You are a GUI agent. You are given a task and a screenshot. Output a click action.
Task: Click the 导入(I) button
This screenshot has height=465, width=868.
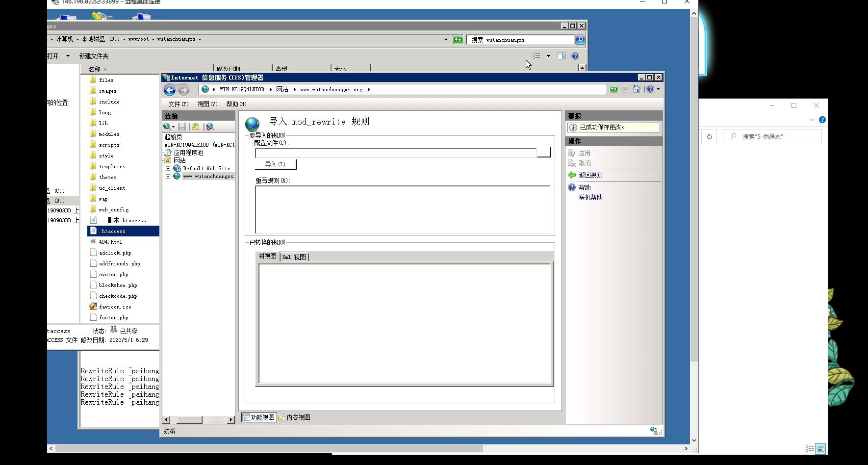[x=275, y=164]
